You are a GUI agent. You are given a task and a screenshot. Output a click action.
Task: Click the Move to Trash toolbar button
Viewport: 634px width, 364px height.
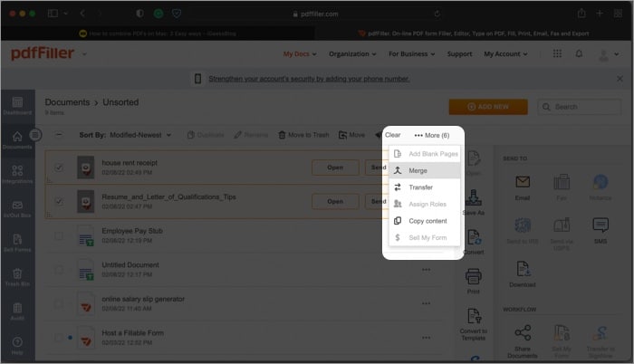point(303,135)
